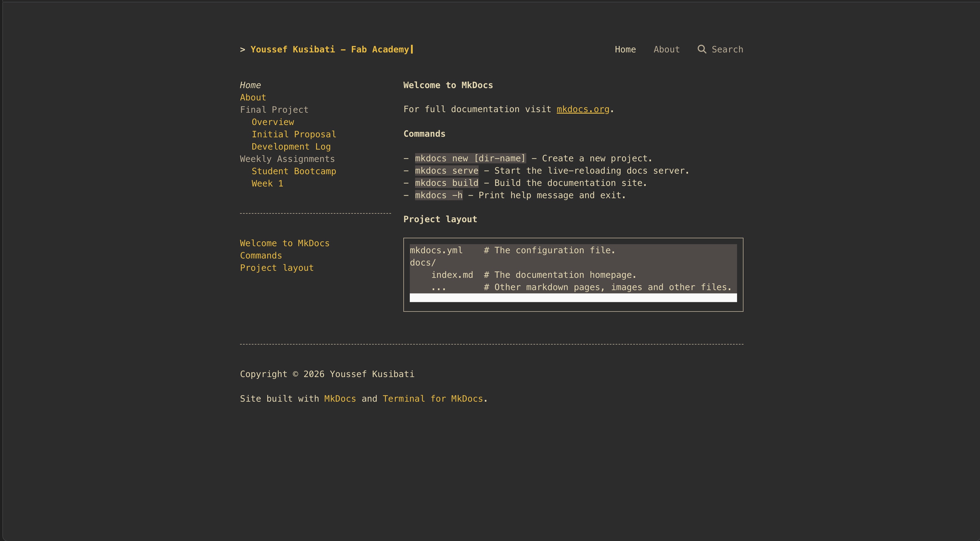Open the Development Log page
The width and height of the screenshot is (980, 541).
click(x=291, y=146)
